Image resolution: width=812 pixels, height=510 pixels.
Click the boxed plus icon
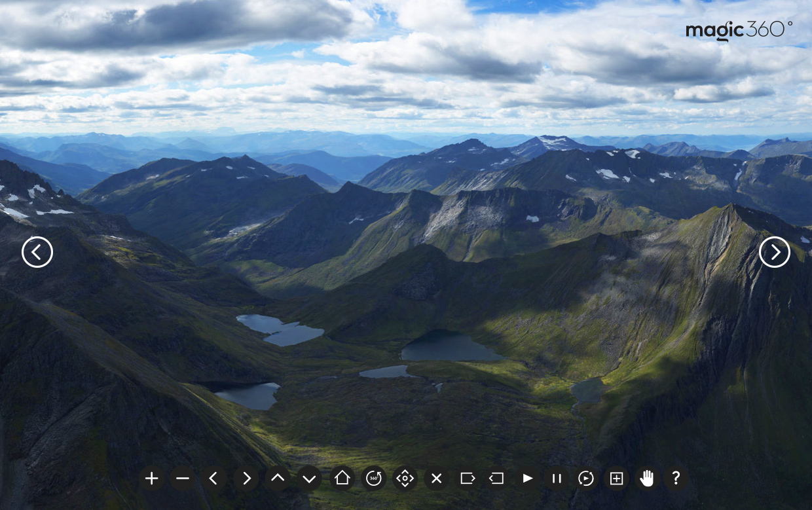pos(616,479)
